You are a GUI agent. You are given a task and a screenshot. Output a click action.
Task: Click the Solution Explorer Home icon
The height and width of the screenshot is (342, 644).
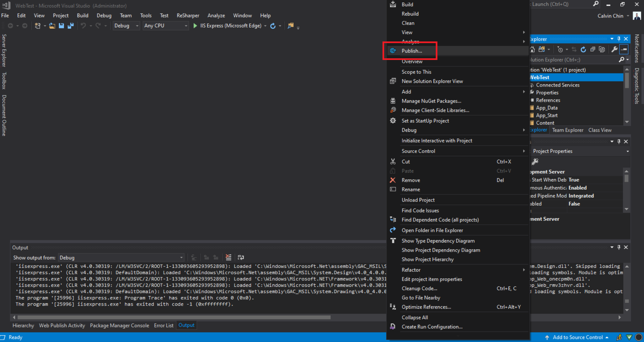tap(532, 50)
